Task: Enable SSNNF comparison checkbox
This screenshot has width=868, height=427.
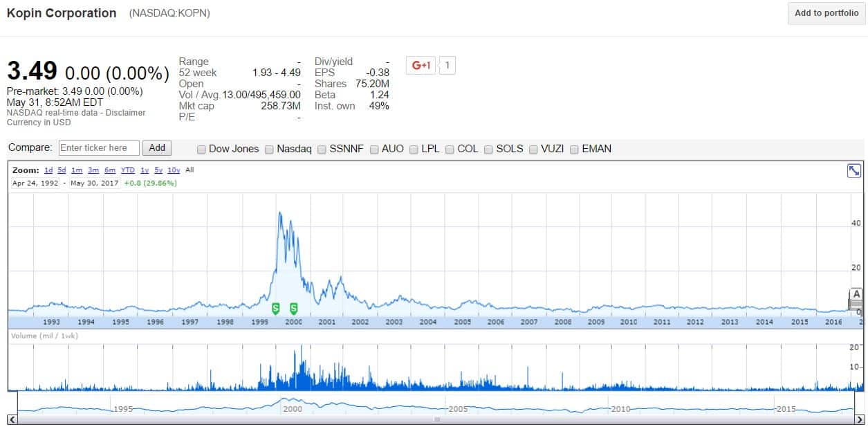Action: (322, 149)
